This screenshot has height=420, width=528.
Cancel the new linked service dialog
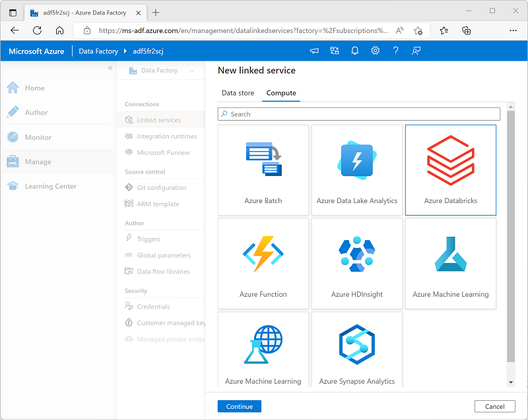coord(494,406)
